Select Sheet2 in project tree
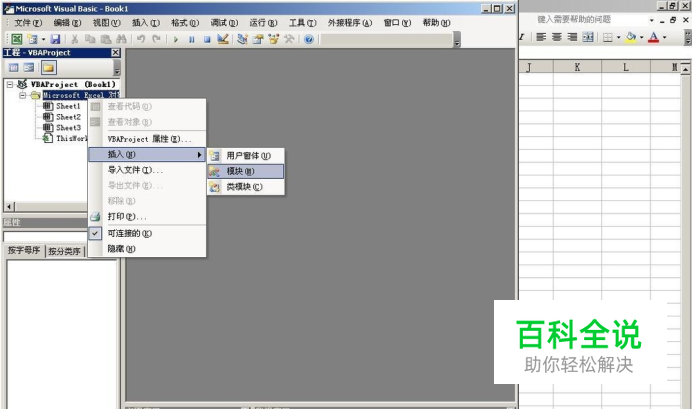The width and height of the screenshot is (692, 409). tap(68, 117)
